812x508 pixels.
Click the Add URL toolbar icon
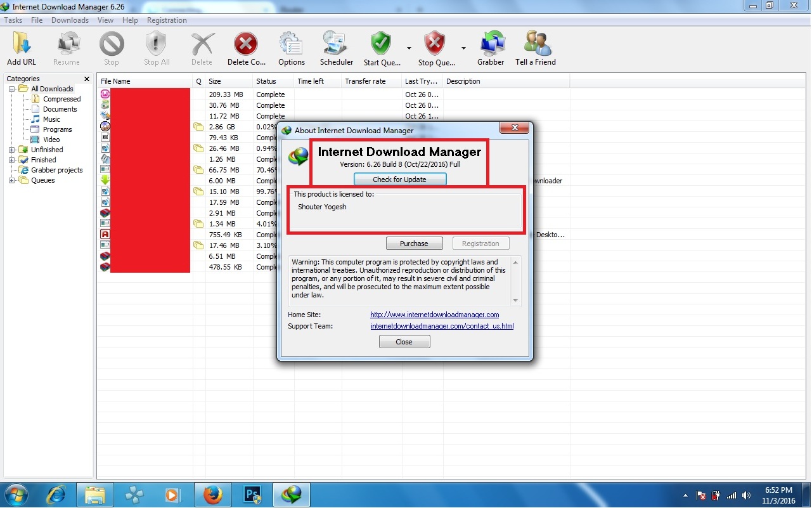point(22,44)
